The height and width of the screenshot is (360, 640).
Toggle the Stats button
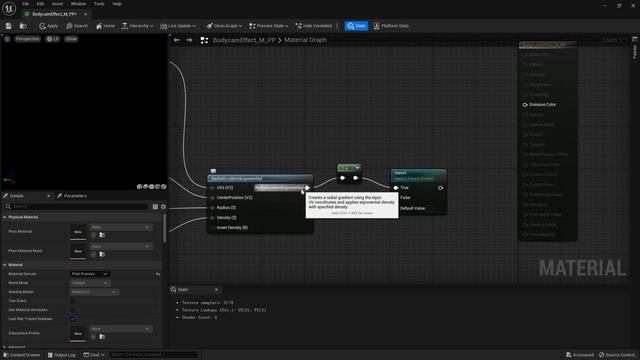356,26
